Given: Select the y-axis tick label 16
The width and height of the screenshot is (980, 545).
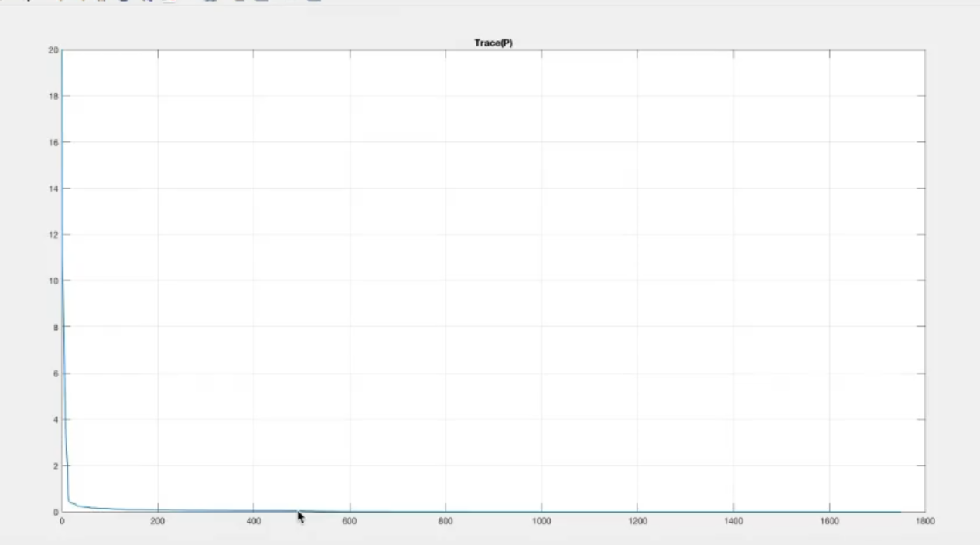Looking at the screenshot, I should click(53, 143).
